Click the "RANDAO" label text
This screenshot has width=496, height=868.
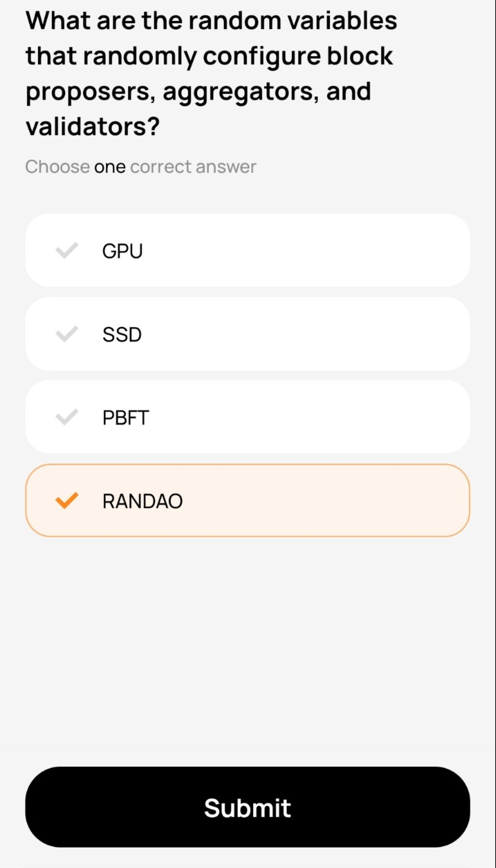coord(142,501)
